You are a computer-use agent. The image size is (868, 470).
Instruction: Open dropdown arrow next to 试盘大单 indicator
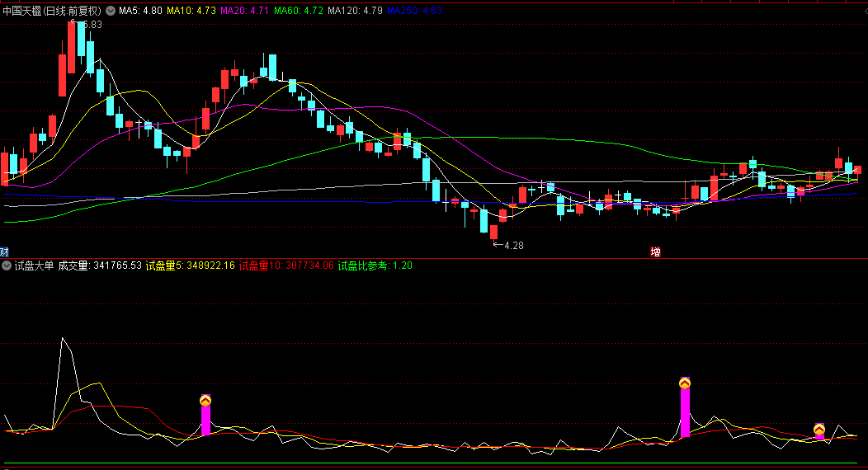pyautogui.click(x=7, y=266)
